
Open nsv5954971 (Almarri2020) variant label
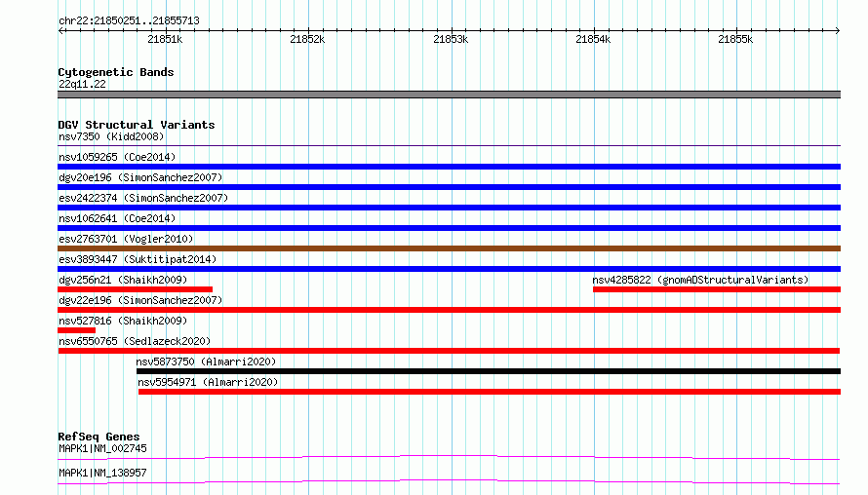[208, 382]
